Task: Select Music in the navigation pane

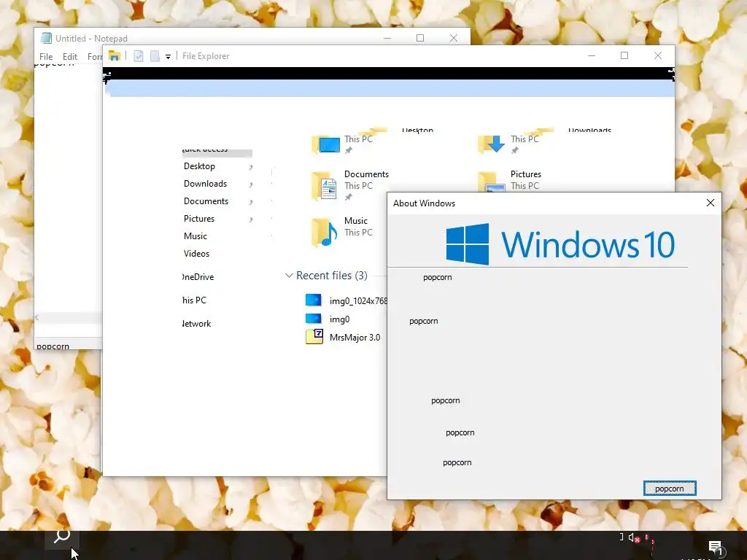Action: coord(196,236)
